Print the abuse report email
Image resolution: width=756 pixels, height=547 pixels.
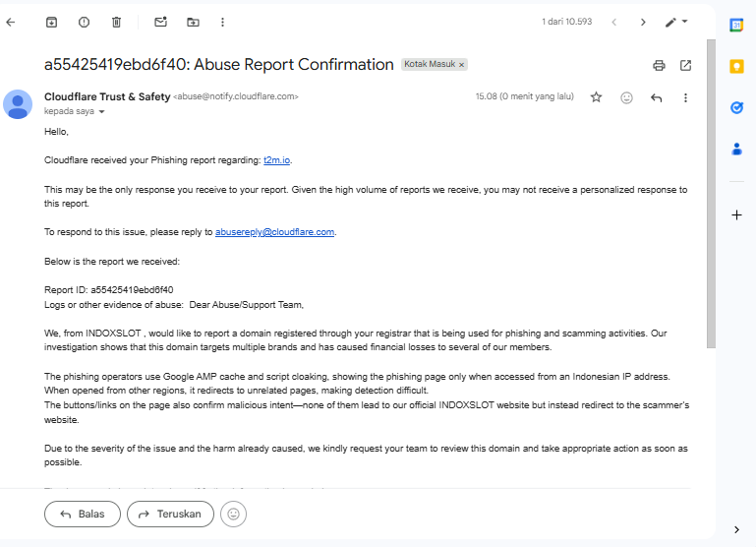[x=659, y=66]
